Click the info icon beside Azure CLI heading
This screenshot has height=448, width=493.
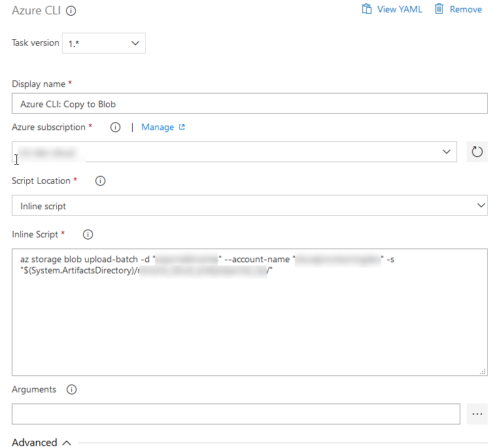(71, 10)
